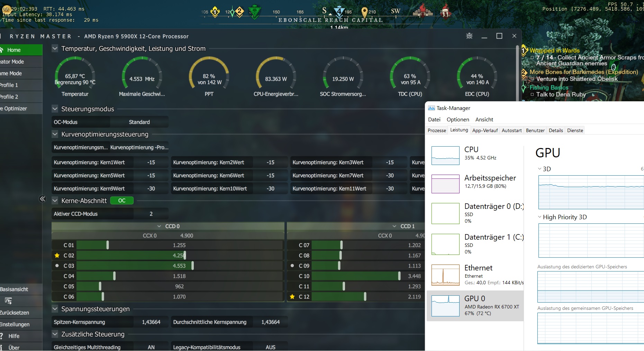This screenshot has width=644, height=351.
Task: Click Aktiver CCD-Modus value field
Action: tap(151, 214)
